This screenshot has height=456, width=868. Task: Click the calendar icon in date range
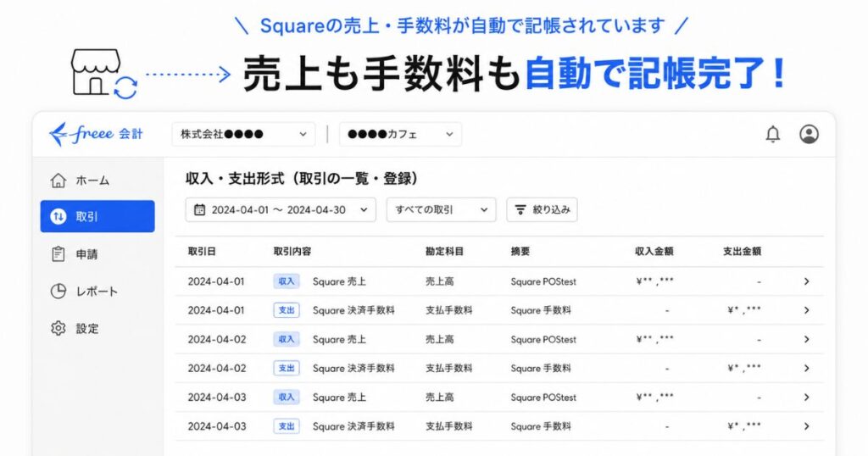(x=199, y=209)
